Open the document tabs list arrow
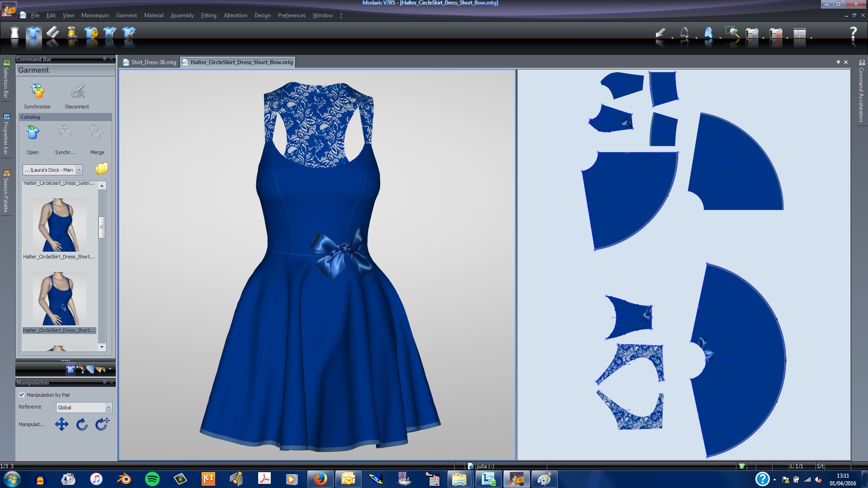Viewport: 868px width, 488px height. [838, 62]
